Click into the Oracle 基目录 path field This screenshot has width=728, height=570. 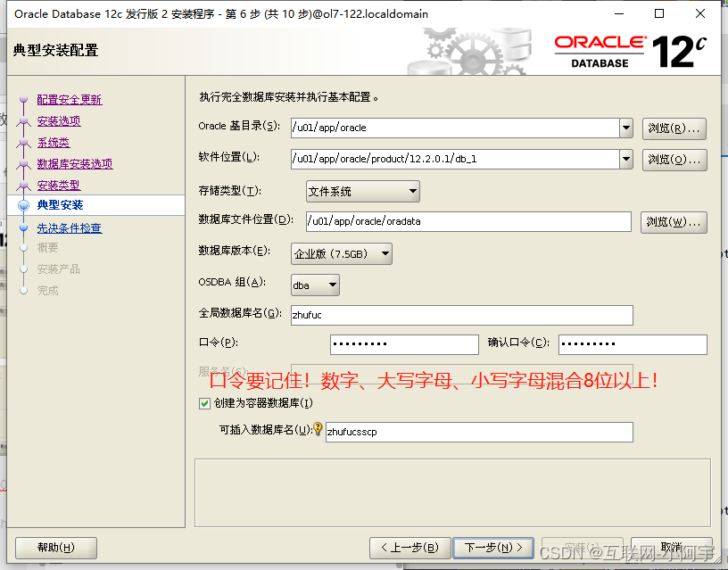[x=455, y=128]
